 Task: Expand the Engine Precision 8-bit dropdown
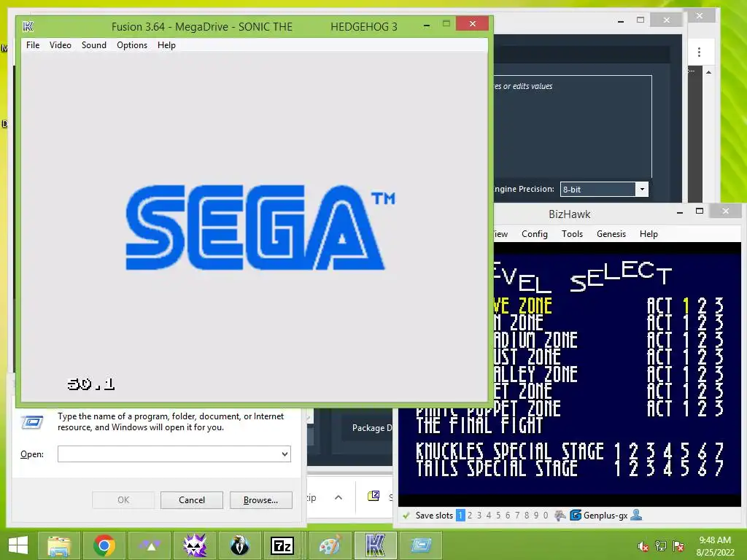[642, 190]
